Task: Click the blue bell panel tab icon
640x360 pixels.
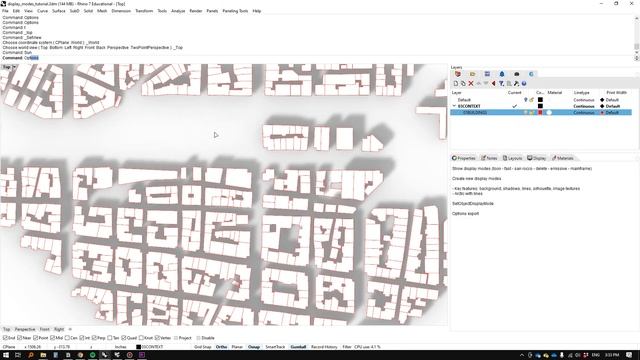Action: pyautogui.click(x=502, y=74)
